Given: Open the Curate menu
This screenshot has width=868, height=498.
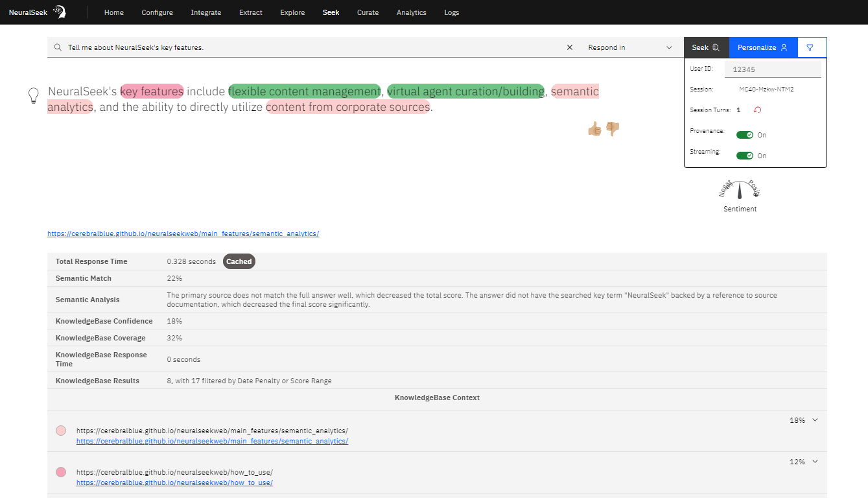Looking at the screenshot, I should pos(368,12).
